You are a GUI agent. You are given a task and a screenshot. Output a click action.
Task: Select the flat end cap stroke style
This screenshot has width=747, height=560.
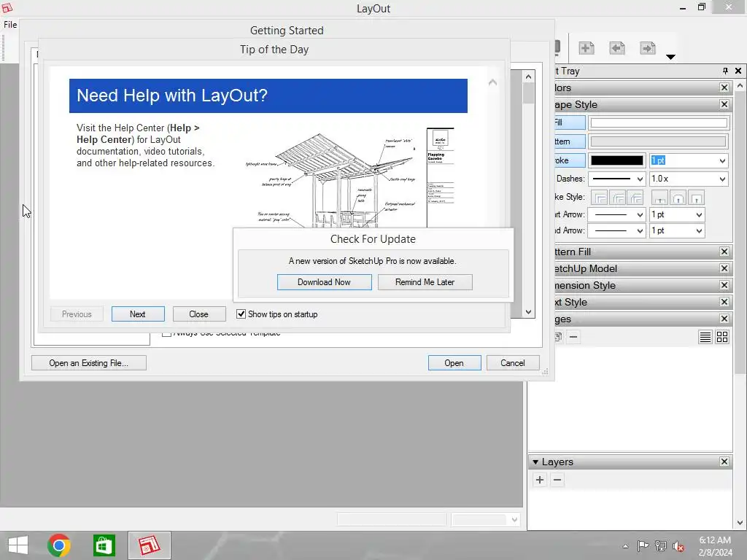pyautogui.click(x=659, y=197)
